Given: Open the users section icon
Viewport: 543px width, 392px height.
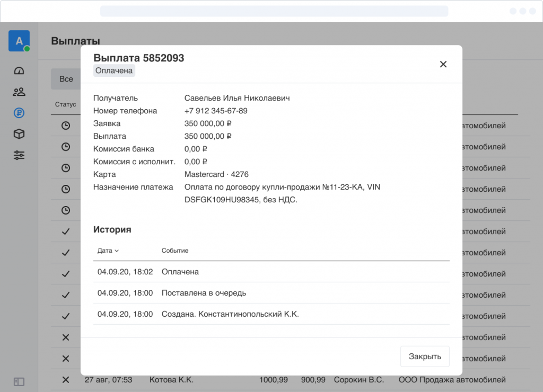Looking at the screenshot, I should [19, 92].
